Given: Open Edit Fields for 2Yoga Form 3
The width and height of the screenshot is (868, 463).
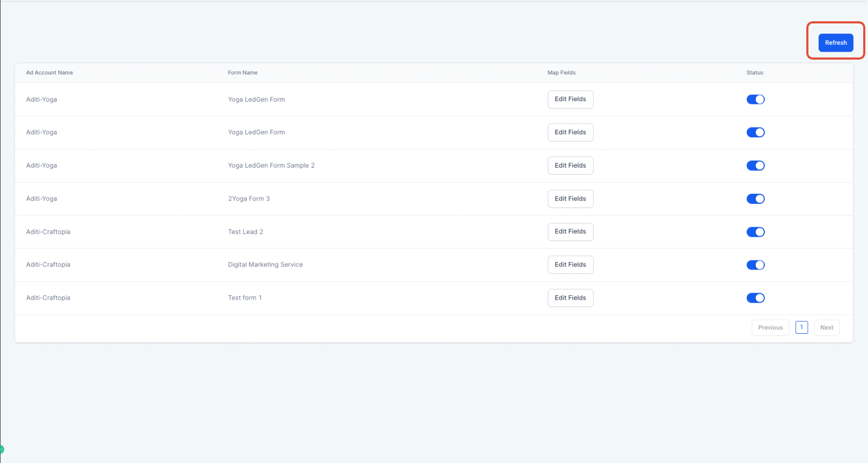Looking at the screenshot, I should point(570,199).
